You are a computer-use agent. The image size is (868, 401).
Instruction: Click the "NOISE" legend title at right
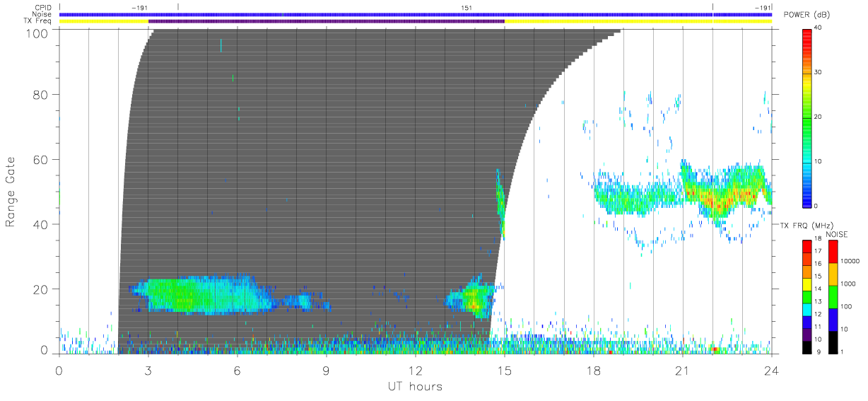tap(837, 234)
